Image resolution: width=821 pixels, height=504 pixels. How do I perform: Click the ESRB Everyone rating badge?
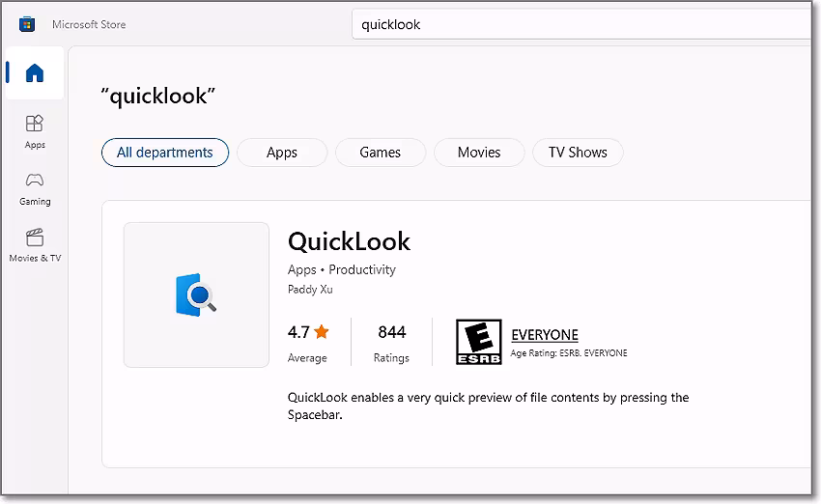478,343
